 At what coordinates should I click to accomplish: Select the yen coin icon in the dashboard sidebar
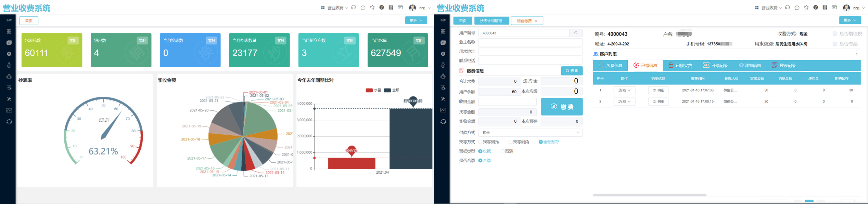[x=9, y=42]
